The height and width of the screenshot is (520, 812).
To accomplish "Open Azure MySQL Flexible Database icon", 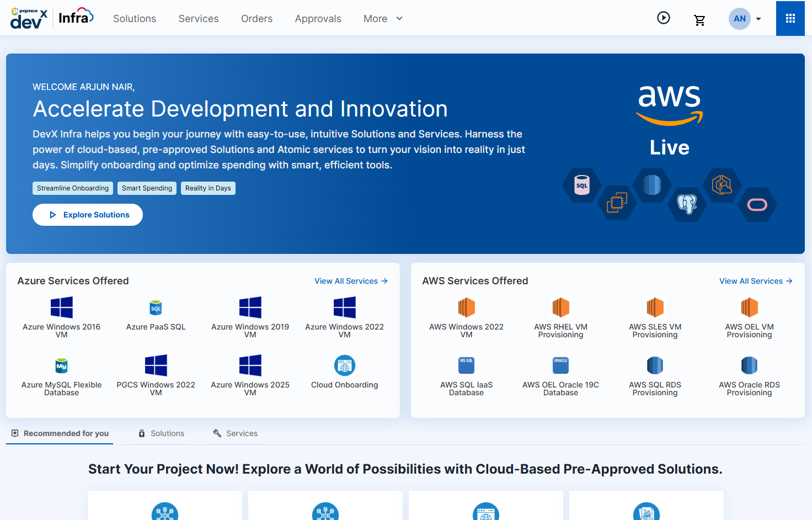I will pyautogui.click(x=62, y=365).
